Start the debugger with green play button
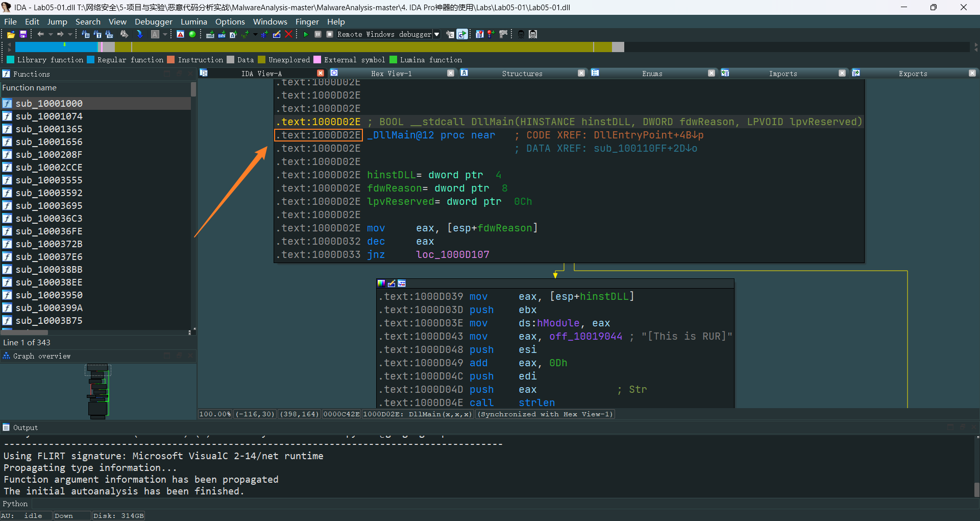Viewport: 980px width, 521px height. 306,34
